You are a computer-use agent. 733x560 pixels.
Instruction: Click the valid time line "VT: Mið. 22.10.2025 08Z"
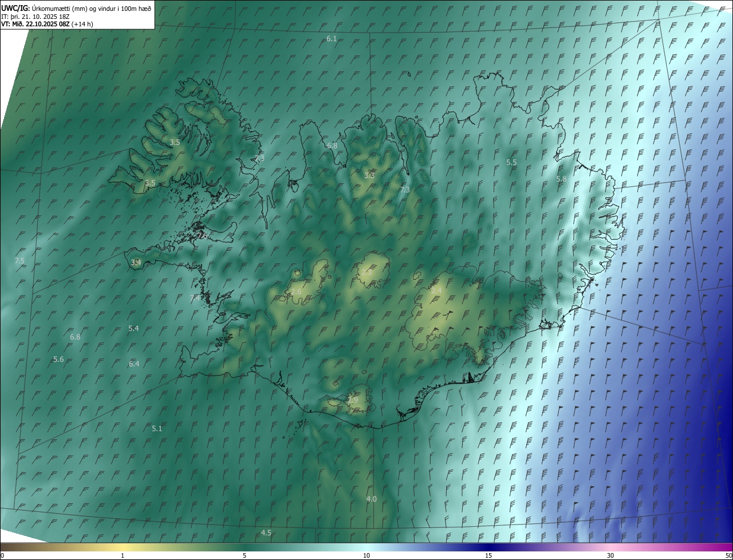click(x=36, y=24)
